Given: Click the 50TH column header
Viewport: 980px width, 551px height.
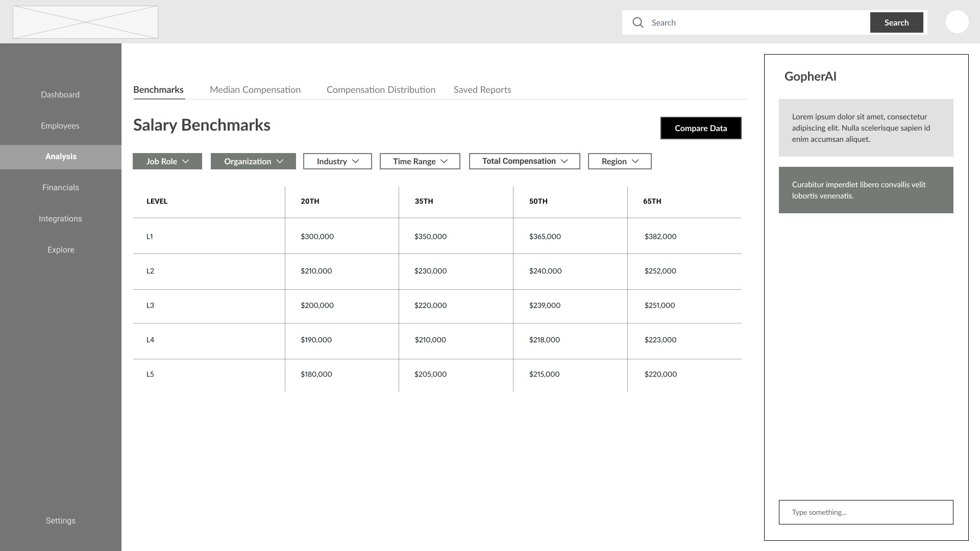Looking at the screenshot, I should [538, 201].
